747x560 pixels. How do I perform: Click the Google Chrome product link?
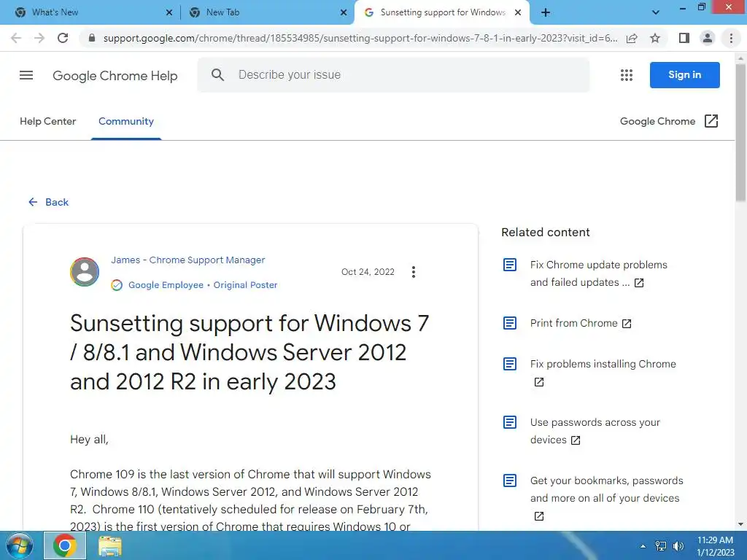(x=657, y=122)
